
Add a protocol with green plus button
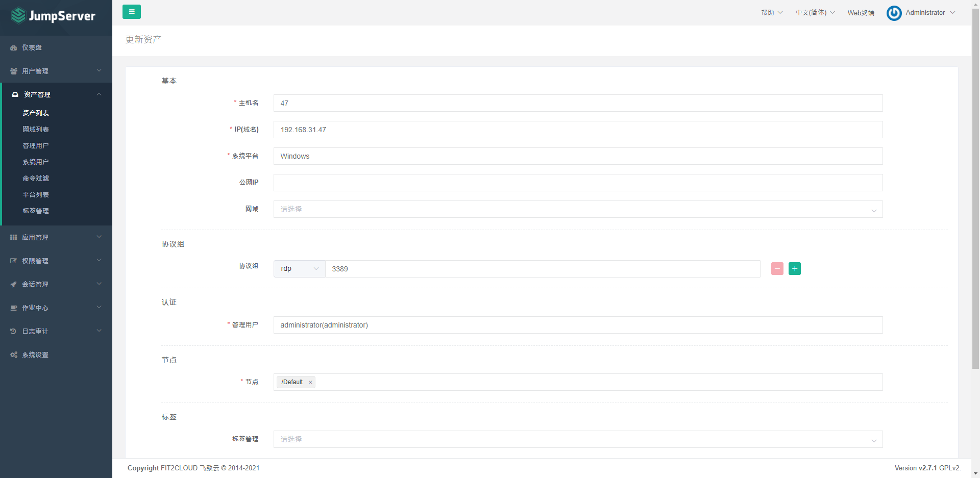click(x=795, y=269)
